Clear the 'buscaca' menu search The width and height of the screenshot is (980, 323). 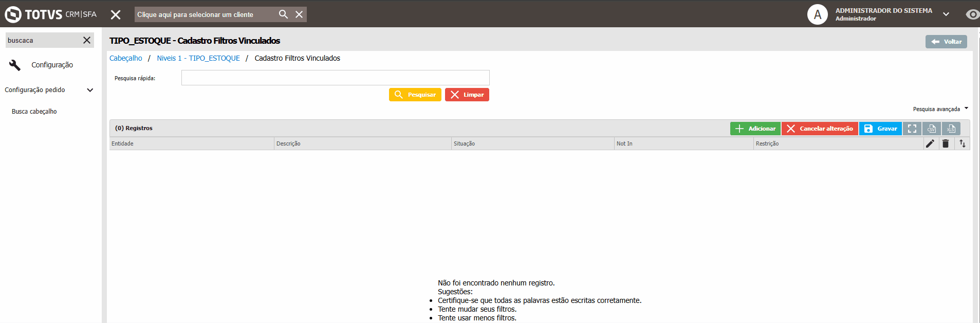click(87, 40)
